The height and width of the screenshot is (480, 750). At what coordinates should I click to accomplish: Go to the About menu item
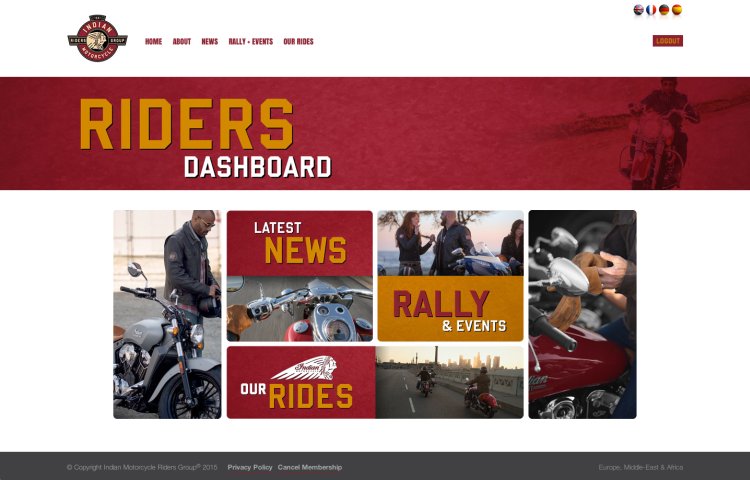pos(182,42)
